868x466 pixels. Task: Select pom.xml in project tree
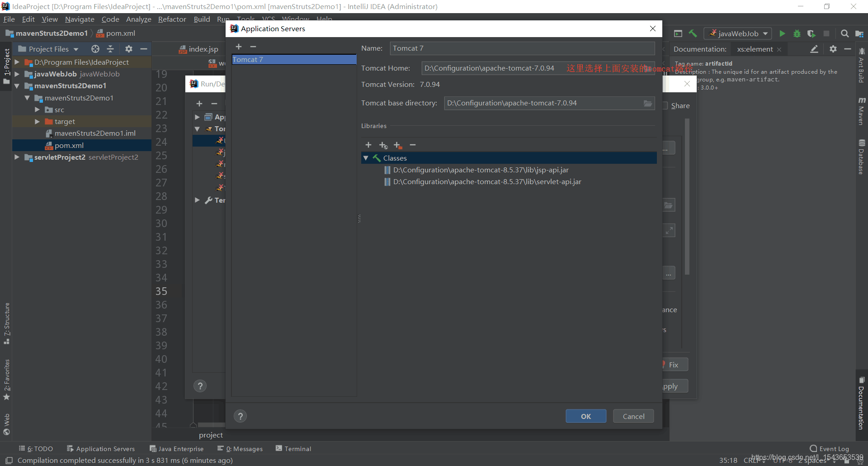tap(69, 145)
